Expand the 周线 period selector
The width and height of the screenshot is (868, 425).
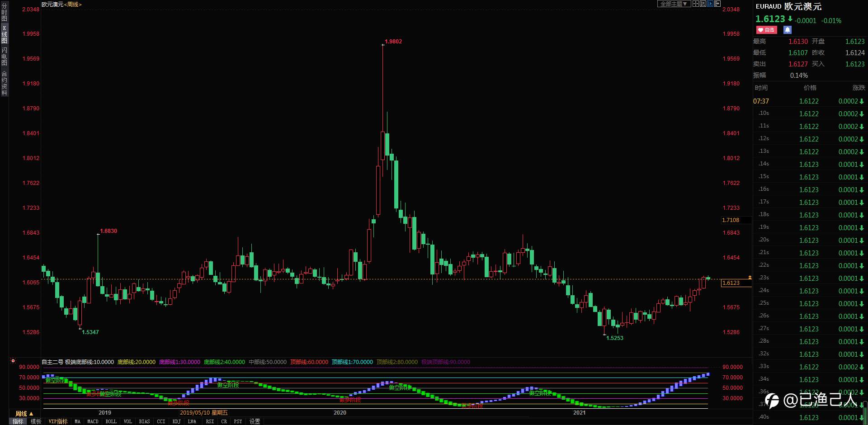[24, 414]
